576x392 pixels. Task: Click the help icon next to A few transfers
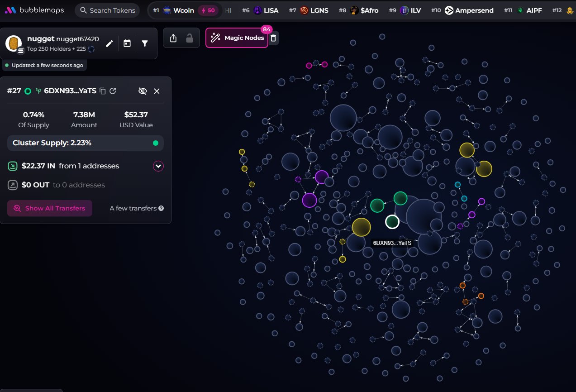pyautogui.click(x=161, y=209)
